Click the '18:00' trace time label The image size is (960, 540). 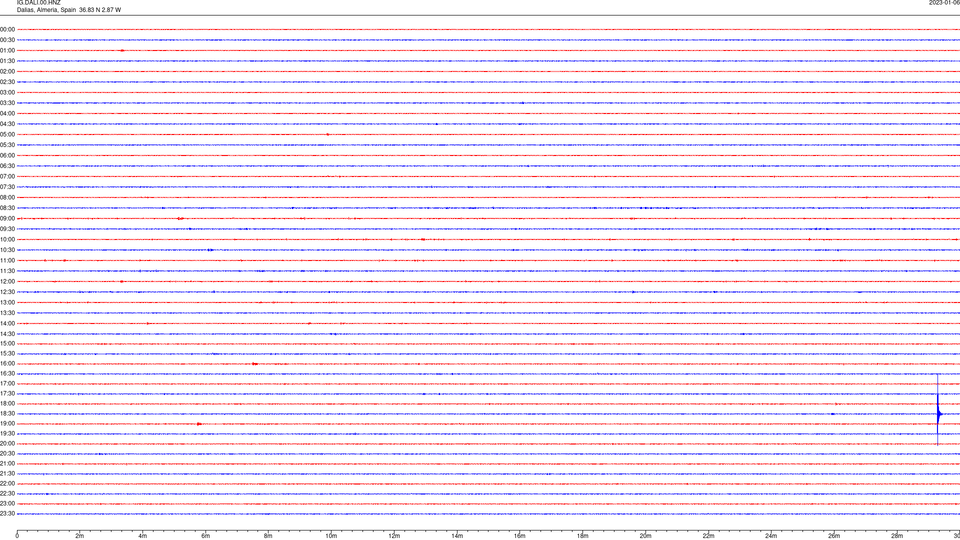(7, 404)
